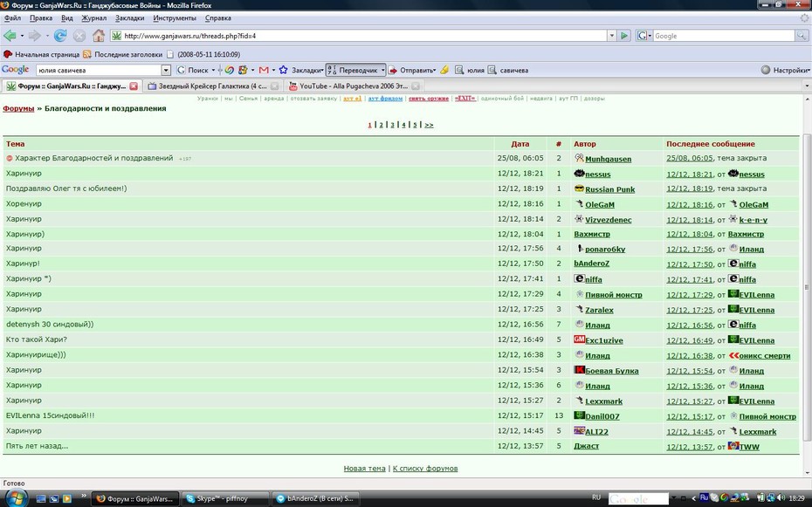
Task: Click the Firefox Back arrow button
Action: tap(10, 36)
